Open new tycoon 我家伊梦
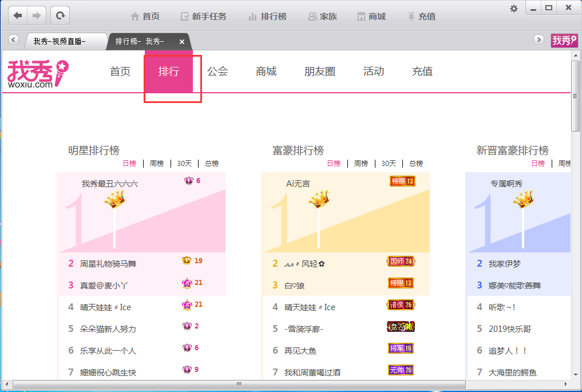 [505, 264]
